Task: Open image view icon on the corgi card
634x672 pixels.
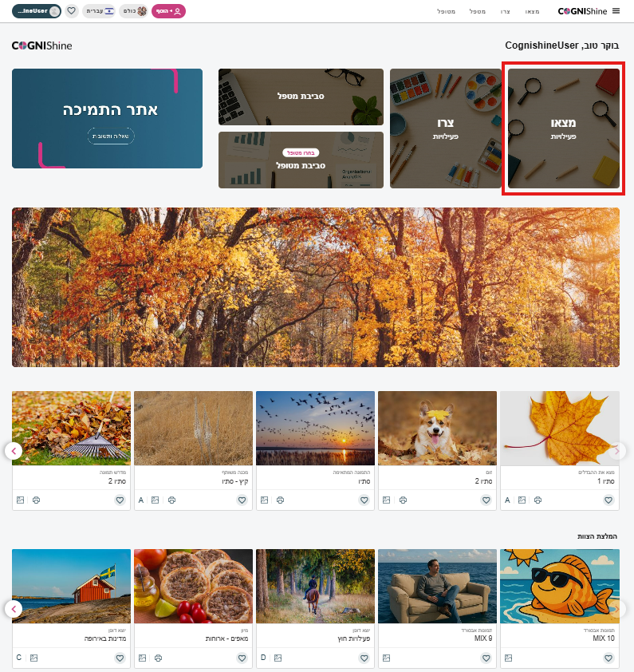Action: 387,500
